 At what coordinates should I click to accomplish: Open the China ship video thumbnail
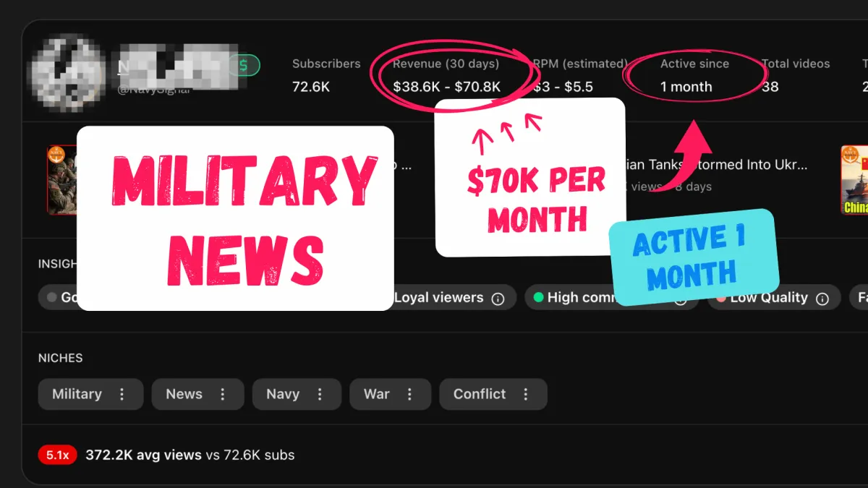(x=854, y=180)
